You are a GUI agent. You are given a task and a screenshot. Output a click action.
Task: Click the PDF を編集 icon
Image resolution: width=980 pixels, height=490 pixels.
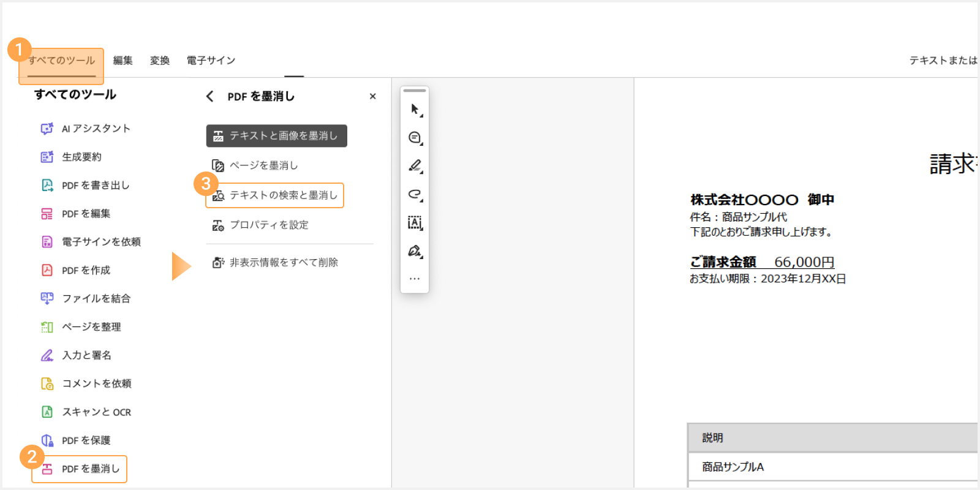coord(47,214)
